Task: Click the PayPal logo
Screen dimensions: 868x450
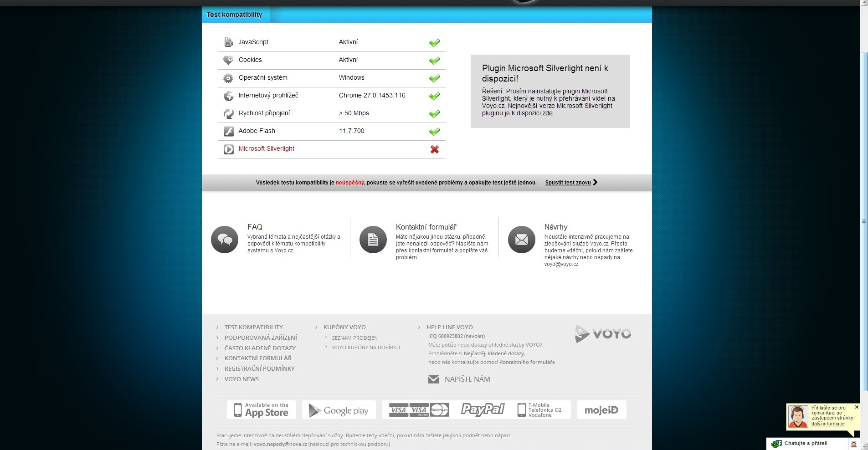Action: 483,409
